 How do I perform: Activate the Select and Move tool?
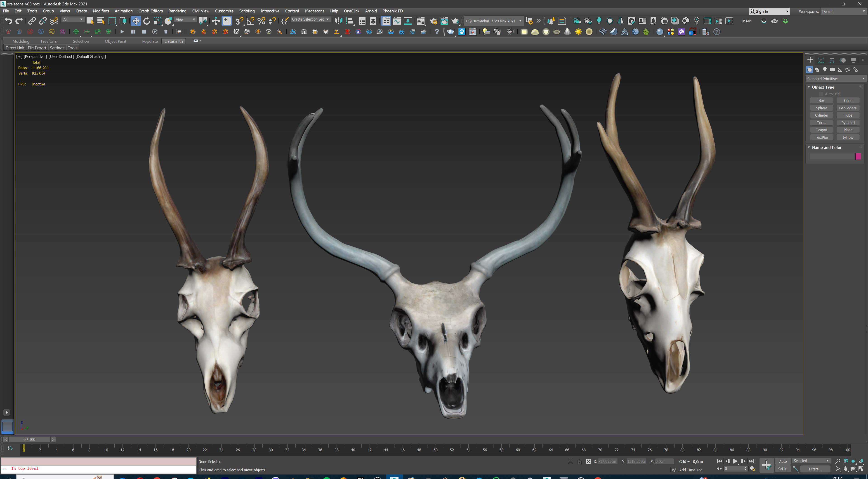135,21
